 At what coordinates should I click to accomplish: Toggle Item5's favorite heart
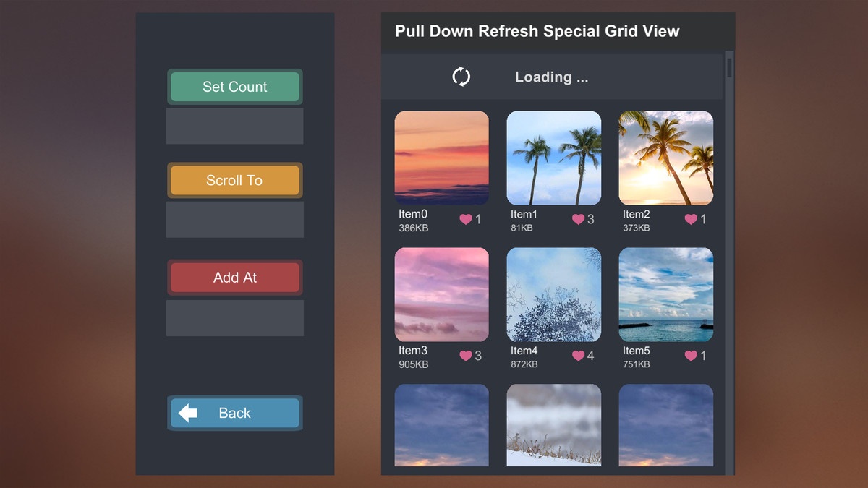click(x=690, y=356)
